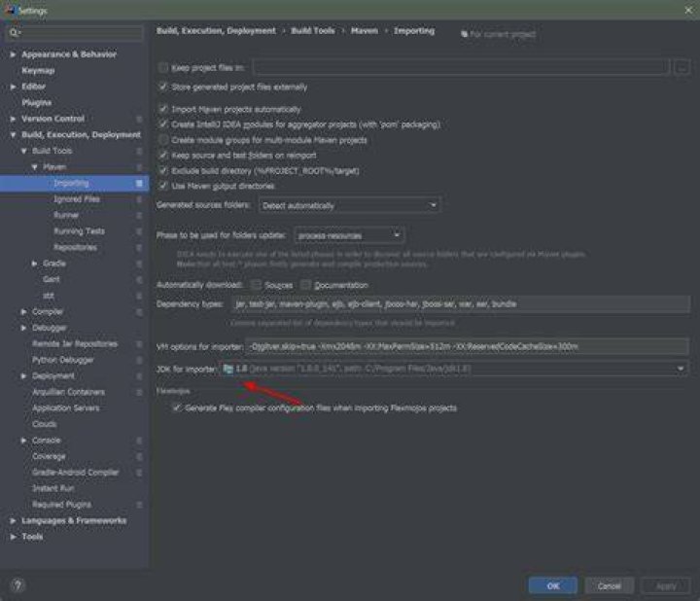Expand the Debugger node

click(23, 328)
